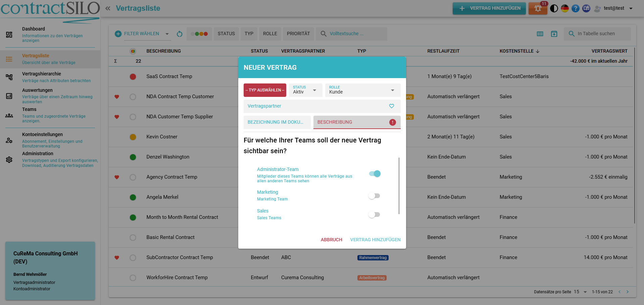Toggle the dark/light contrast icon
The width and height of the screenshot is (644, 305).
tap(554, 8)
